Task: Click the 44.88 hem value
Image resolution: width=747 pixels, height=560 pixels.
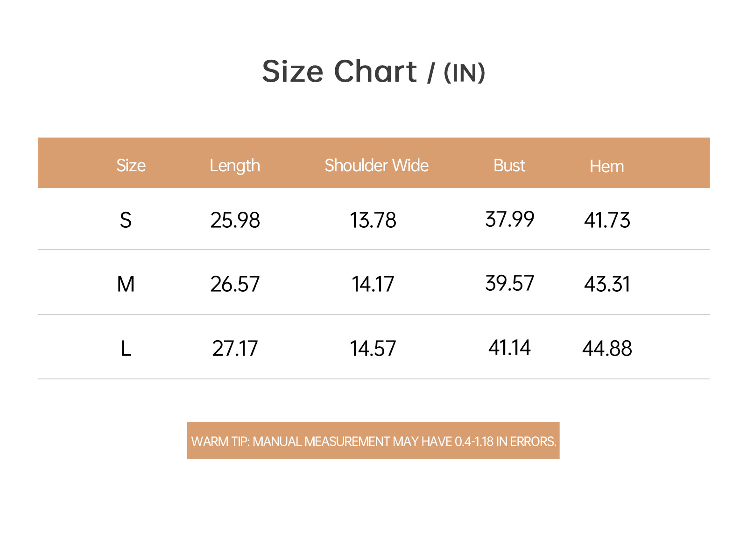Action: pos(607,348)
